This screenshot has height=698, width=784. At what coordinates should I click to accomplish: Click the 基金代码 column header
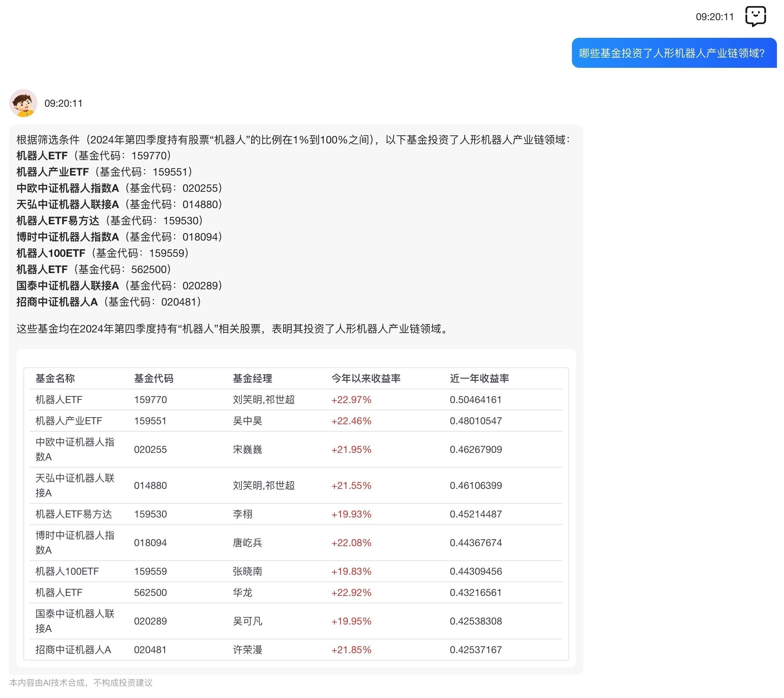pyautogui.click(x=153, y=379)
